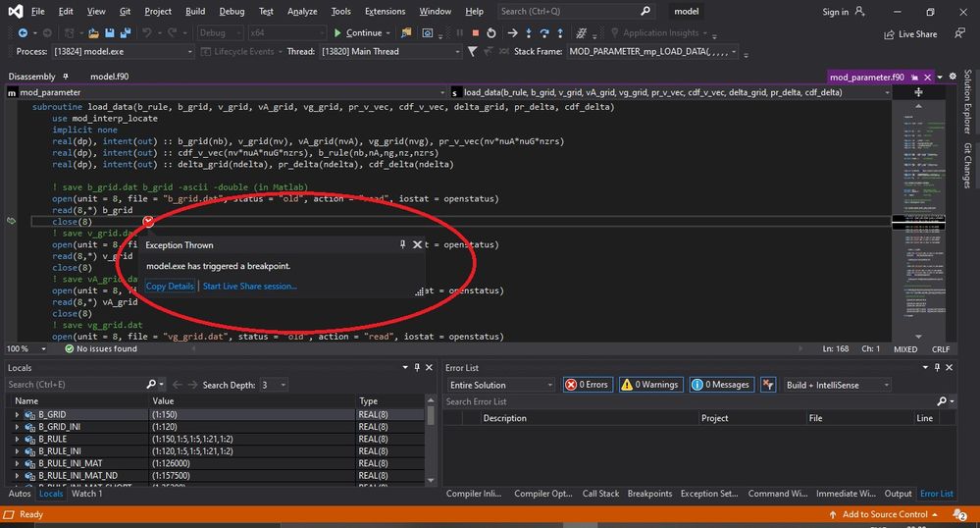The height and width of the screenshot is (528, 980).
Task: Click the Live Share icon button
Action: [x=910, y=34]
